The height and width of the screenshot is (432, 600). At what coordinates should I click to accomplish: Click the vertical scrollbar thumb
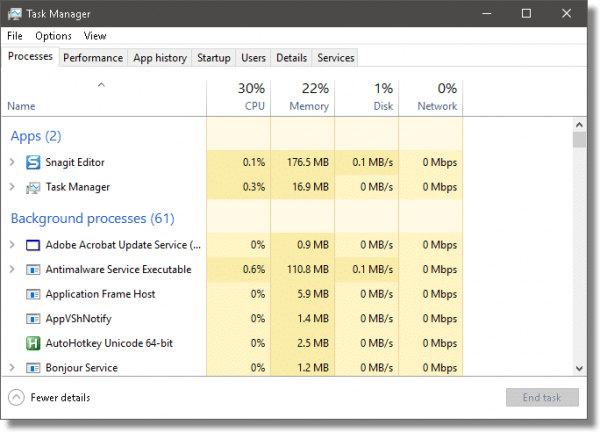click(x=579, y=140)
